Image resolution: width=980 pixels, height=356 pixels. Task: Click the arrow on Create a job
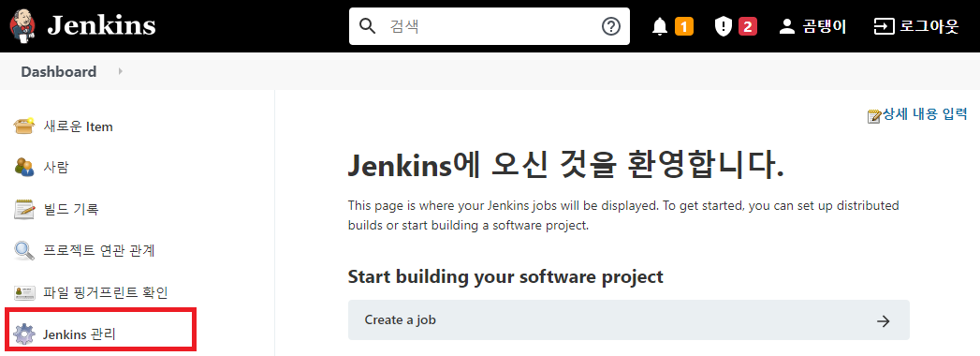tap(884, 321)
